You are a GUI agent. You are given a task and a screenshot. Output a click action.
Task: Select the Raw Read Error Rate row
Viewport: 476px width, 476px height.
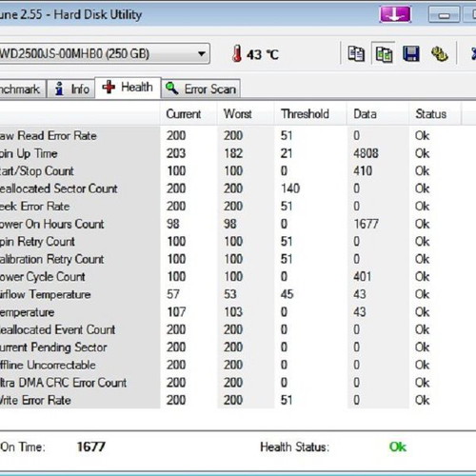pos(230,136)
